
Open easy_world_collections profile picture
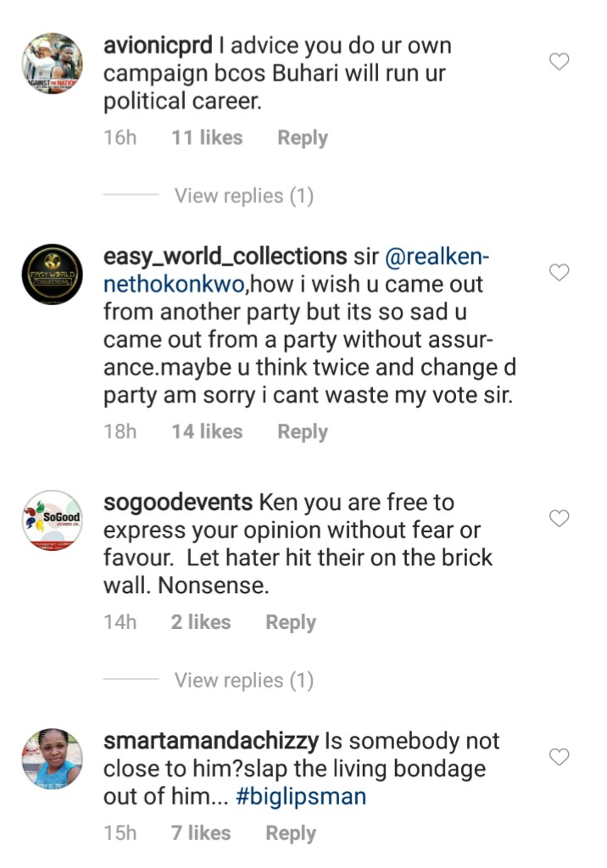[x=52, y=275]
